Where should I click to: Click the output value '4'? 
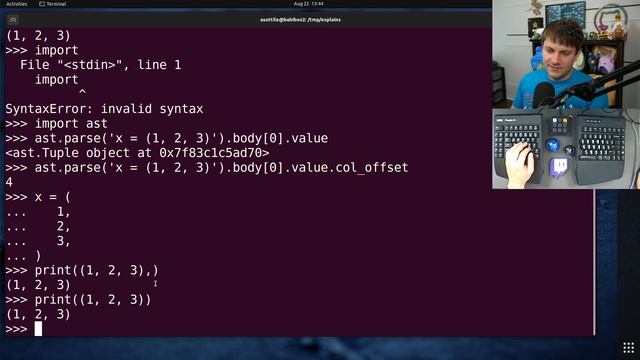pyautogui.click(x=9, y=182)
